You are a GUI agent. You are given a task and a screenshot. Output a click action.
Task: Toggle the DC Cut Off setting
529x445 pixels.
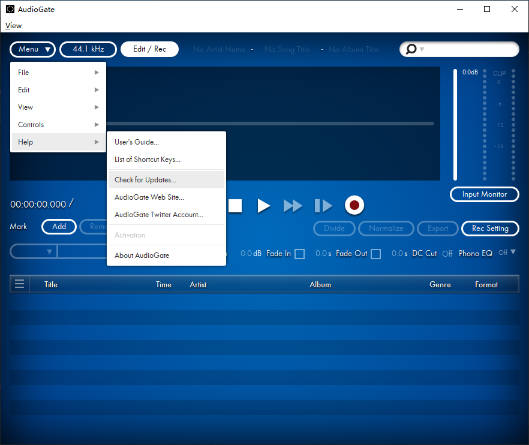447,253
